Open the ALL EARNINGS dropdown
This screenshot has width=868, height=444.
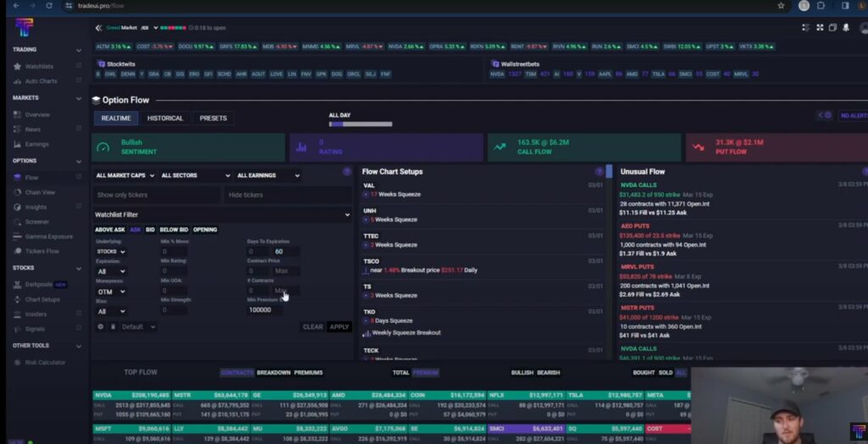coord(269,175)
